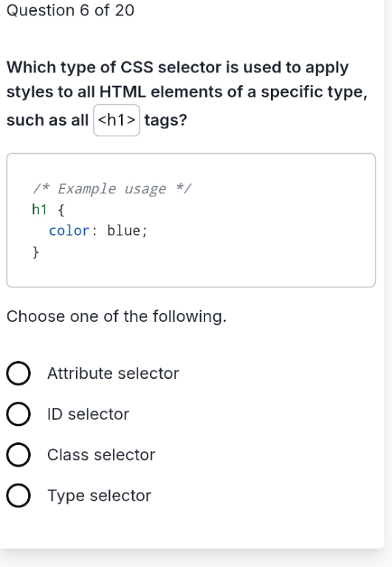Click the inline <h1> code chip
The image size is (392, 567).
[117, 120]
